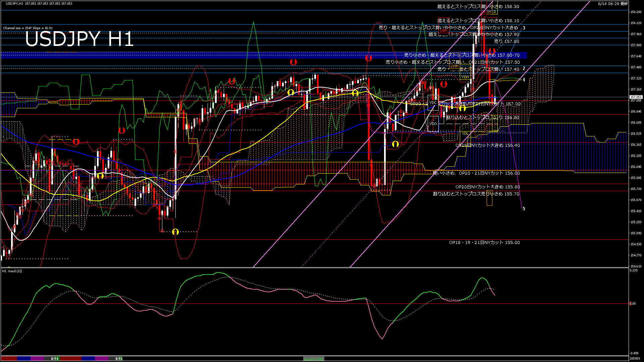Click the current price tag 157.053

(x=636, y=97)
